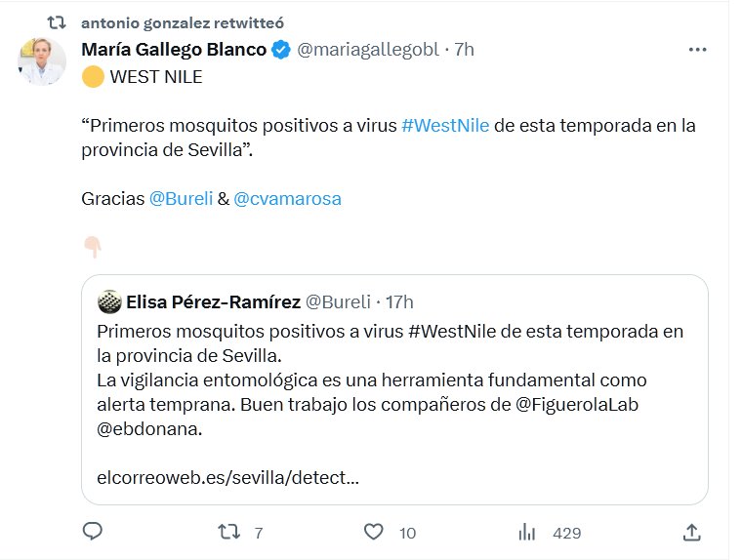
Task: Open the María Gallego Blanco display name
Action: (174, 50)
